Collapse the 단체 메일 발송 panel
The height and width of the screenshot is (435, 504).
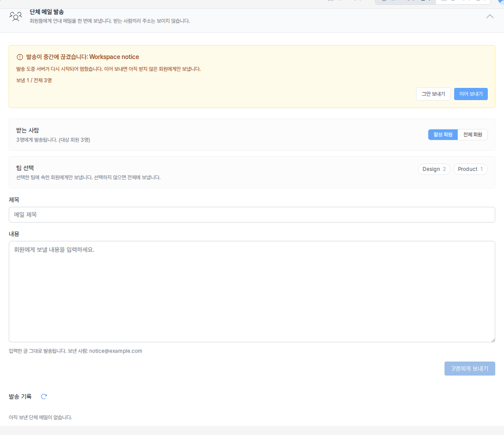pyautogui.click(x=490, y=16)
